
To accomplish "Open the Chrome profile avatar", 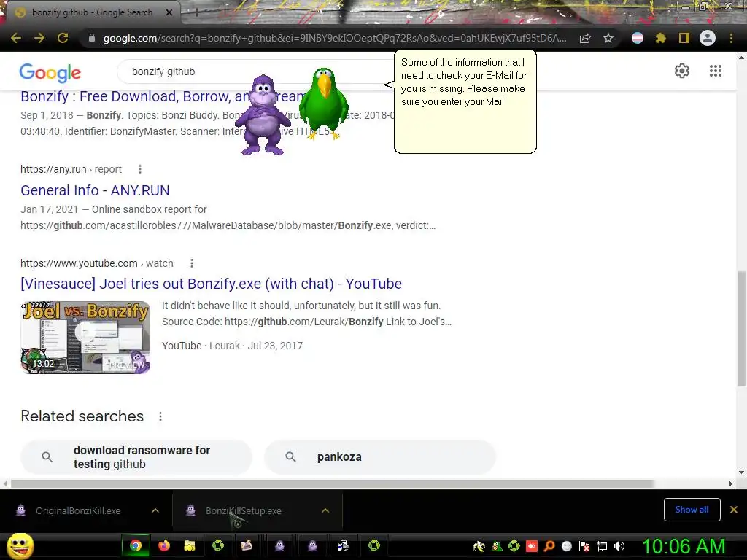I will (x=708, y=38).
